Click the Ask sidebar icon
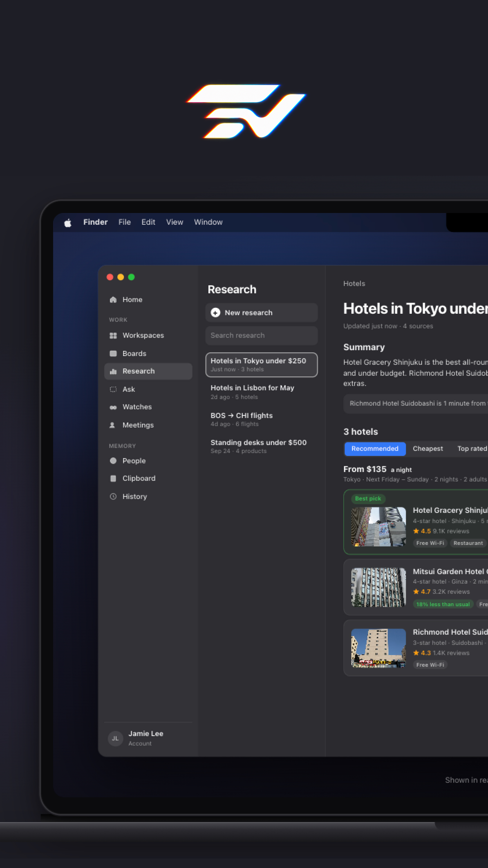This screenshot has height=868, width=488. (113, 389)
